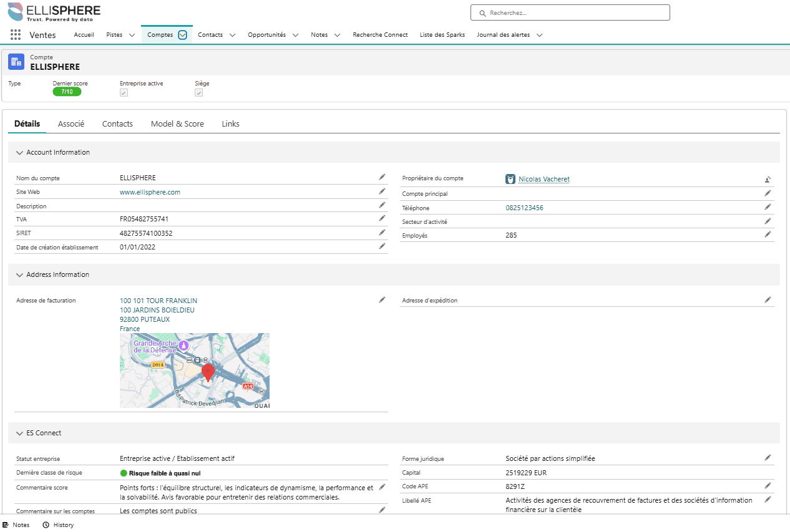Edit Compte principal pencil icon
Viewport: 790px width, 532px height.
(x=768, y=193)
